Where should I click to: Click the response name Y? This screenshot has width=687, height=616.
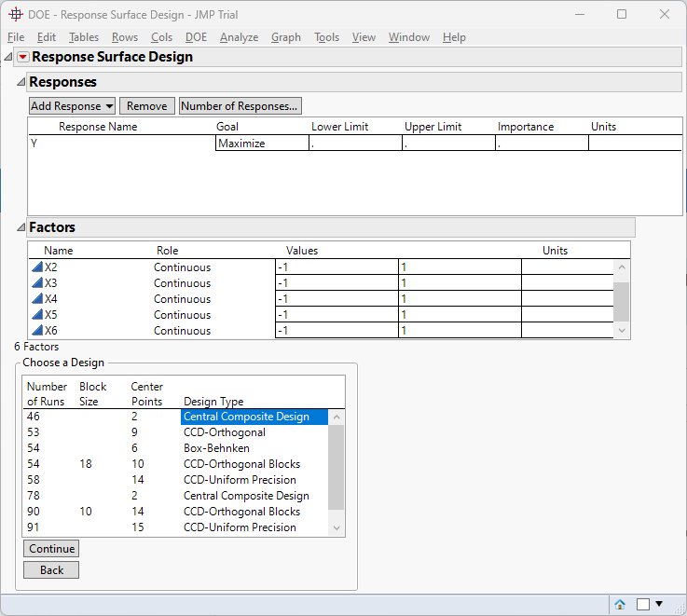pos(34,144)
